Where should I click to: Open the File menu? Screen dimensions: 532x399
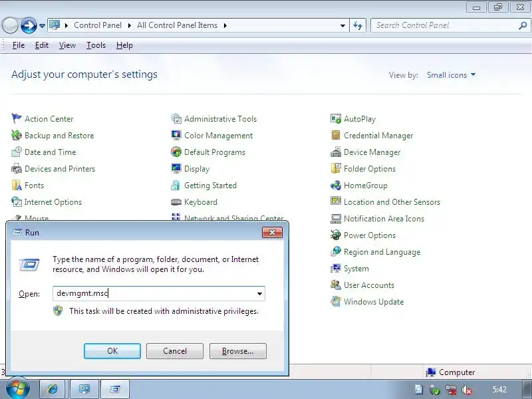[x=19, y=45]
